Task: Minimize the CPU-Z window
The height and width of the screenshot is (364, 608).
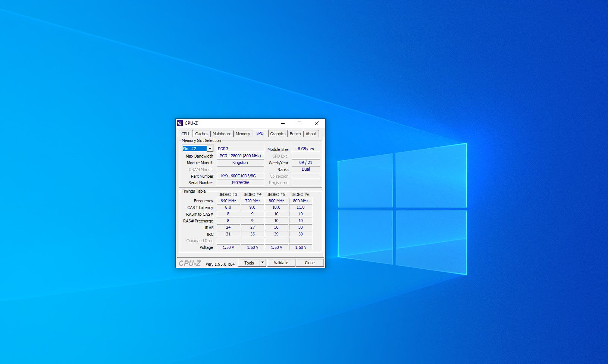Action: pos(283,123)
